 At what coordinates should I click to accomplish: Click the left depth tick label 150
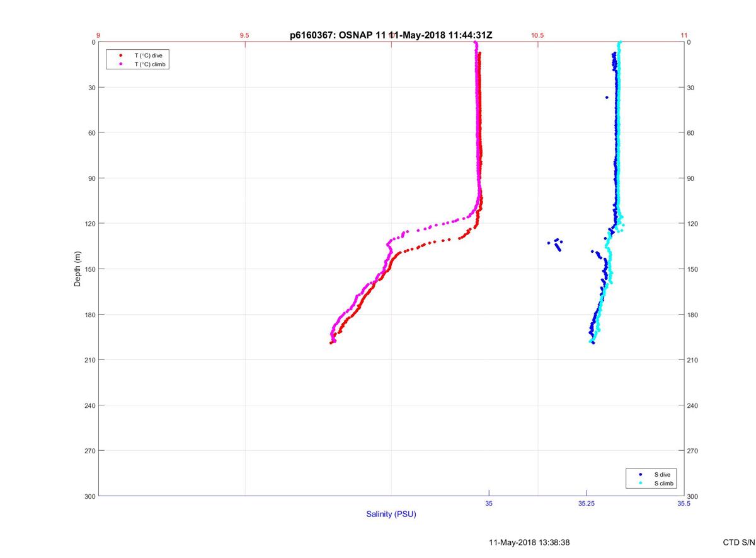tap(89, 269)
